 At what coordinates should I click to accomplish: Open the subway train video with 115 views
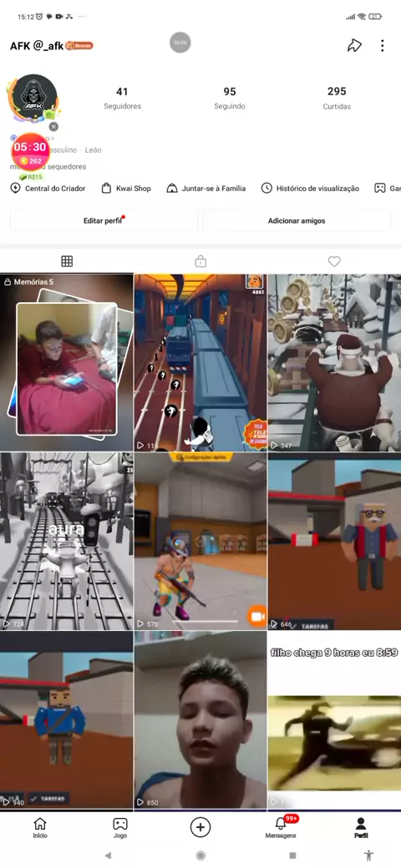(x=200, y=362)
